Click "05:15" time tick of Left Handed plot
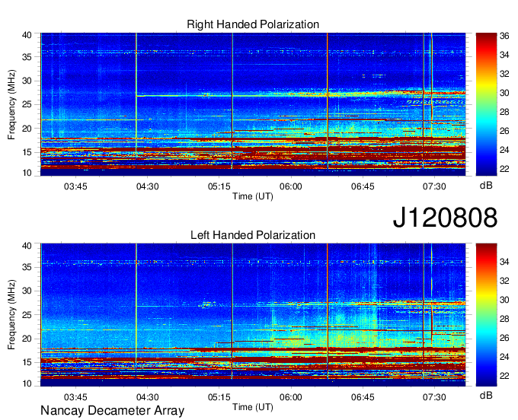The height and width of the screenshot is (420, 518). click(x=219, y=397)
